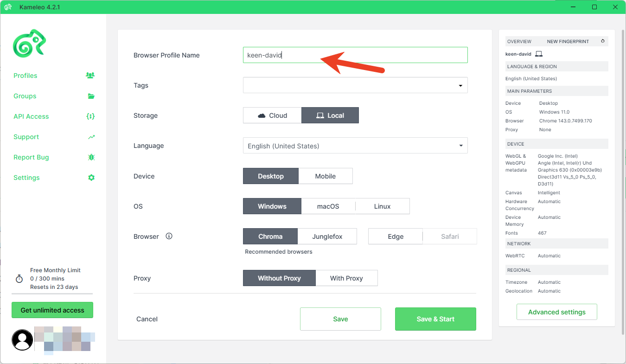
Task: Select Mobile as the device type
Action: point(325,176)
